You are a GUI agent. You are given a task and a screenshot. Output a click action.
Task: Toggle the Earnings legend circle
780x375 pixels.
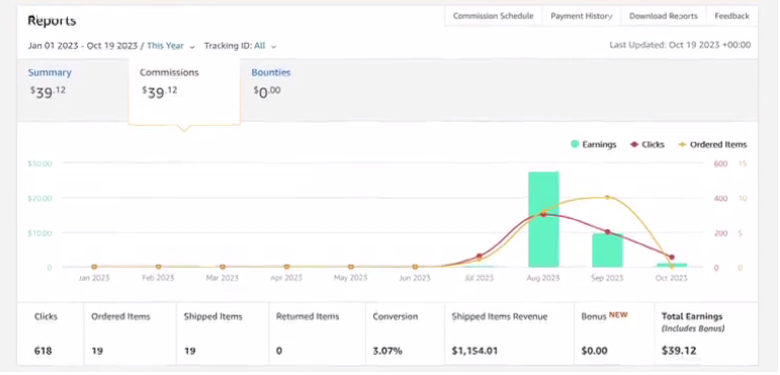click(575, 144)
